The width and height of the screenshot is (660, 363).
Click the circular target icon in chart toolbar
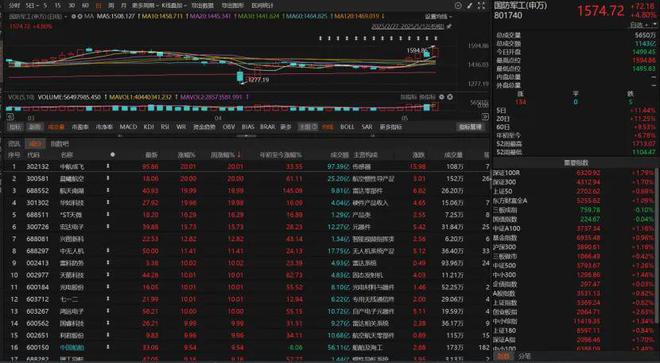[x=458, y=5]
